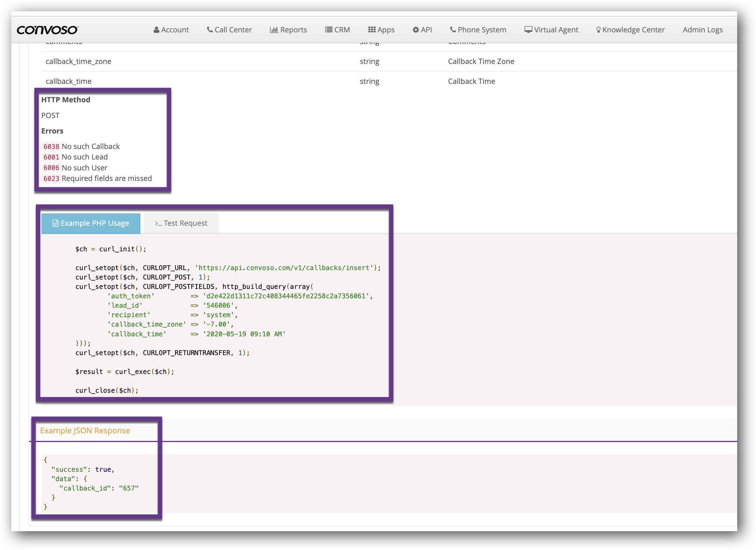Open the Apps menu
This screenshot has height=550, width=756.
point(381,30)
